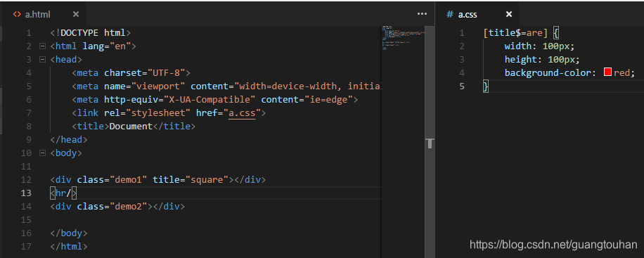Click the background-color property name

coord(548,72)
